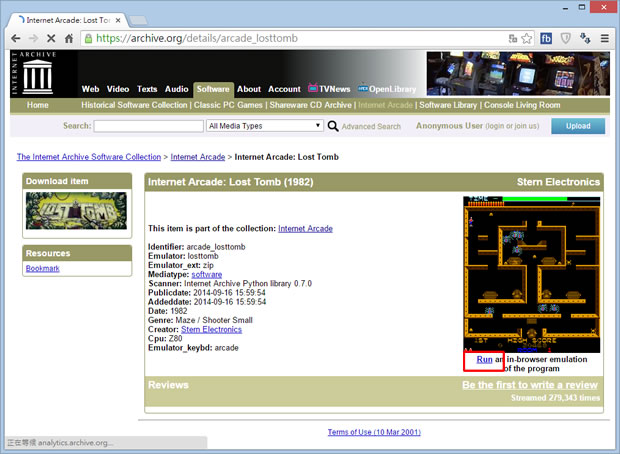Image resolution: width=620 pixels, height=454 pixels.
Task: Click the software mediatype link
Action: pyautogui.click(x=207, y=274)
